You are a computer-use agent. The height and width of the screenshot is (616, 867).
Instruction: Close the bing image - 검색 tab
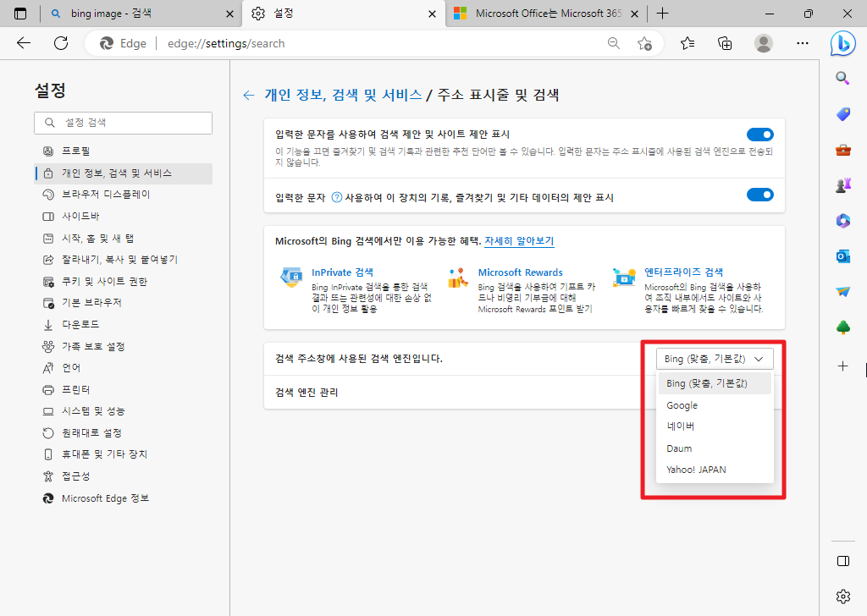click(x=229, y=14)
